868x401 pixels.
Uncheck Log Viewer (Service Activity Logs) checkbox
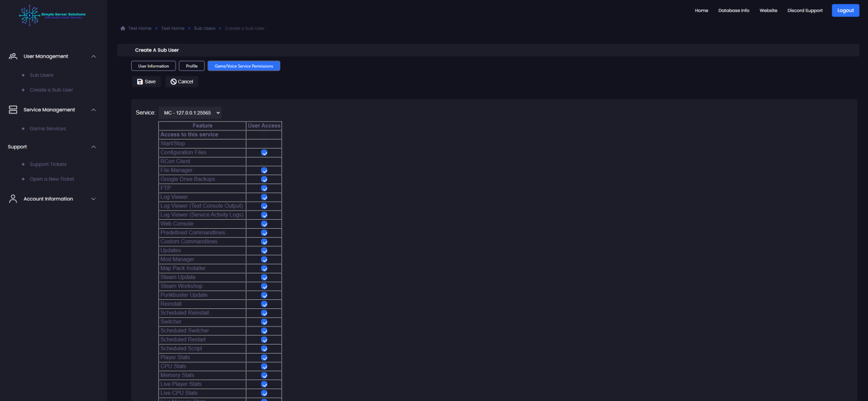click(x=264, y=215)
